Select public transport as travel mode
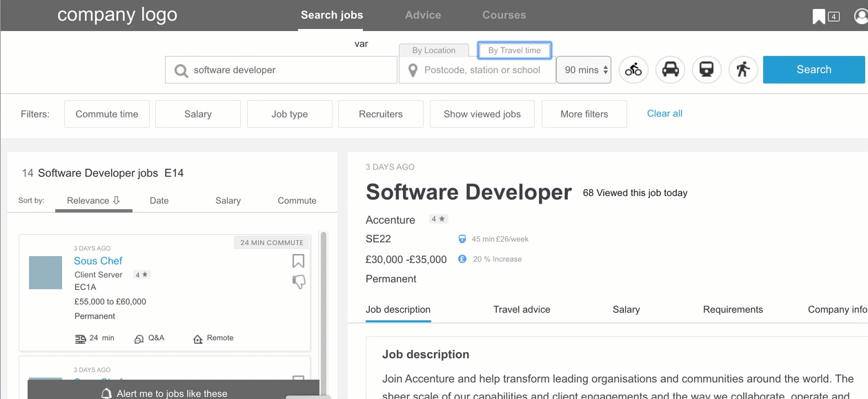The image size is (868, 399). 707,70
